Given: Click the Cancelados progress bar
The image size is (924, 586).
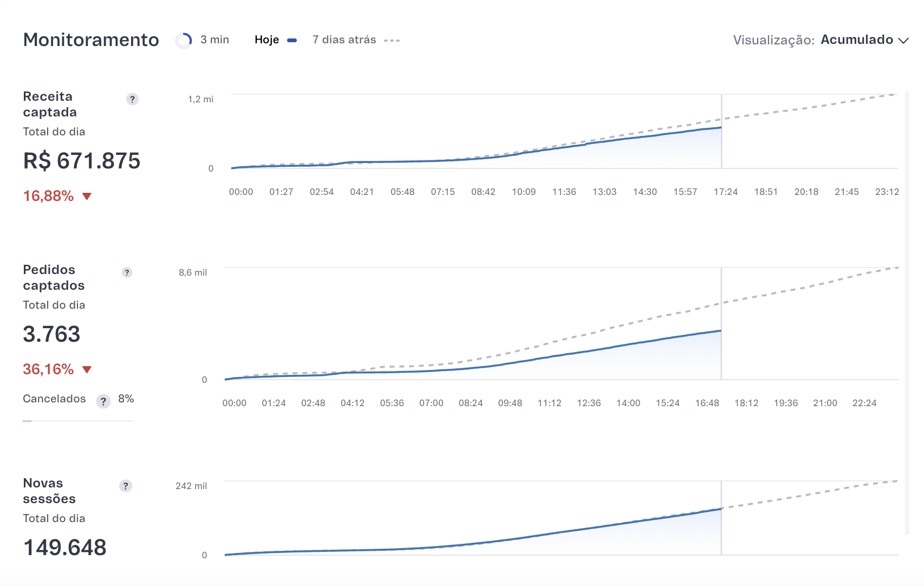Looking at the screenshot, I should point(79,421).
